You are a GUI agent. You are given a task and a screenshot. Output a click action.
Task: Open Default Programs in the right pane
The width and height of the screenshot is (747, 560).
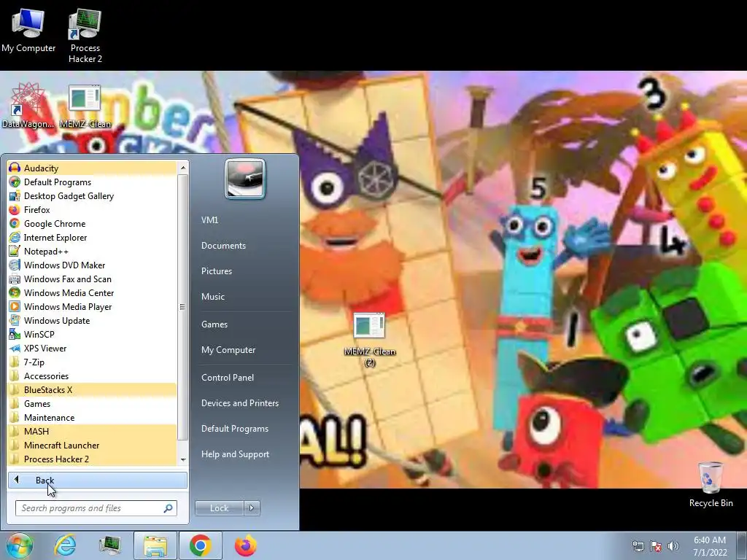point(235,429)
